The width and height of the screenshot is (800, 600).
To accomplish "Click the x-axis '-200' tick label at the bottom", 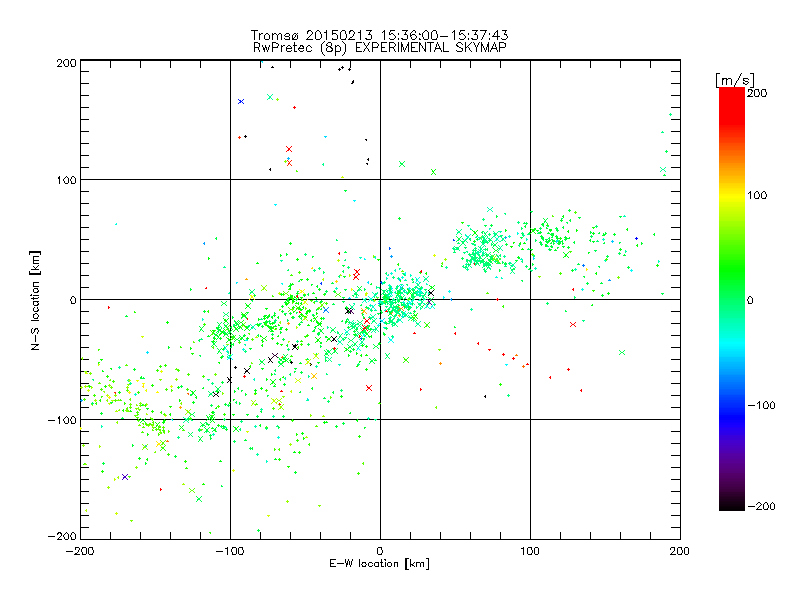I will pyautogui.click(x=80, y=551).
